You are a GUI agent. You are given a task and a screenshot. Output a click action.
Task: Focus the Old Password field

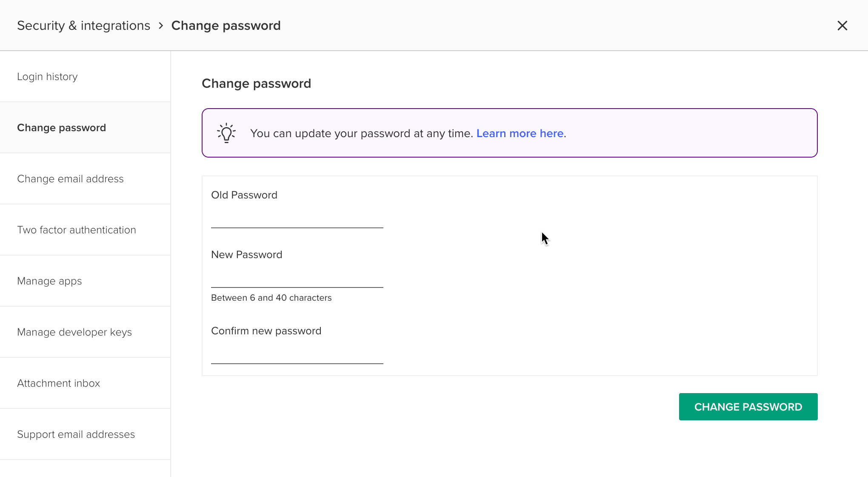point(297,218)
